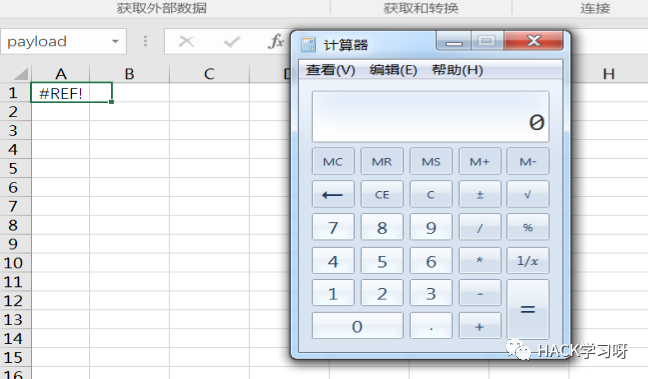Click the square root button
This screenshot has width=648, height=379.
click(x=528, y=194)
